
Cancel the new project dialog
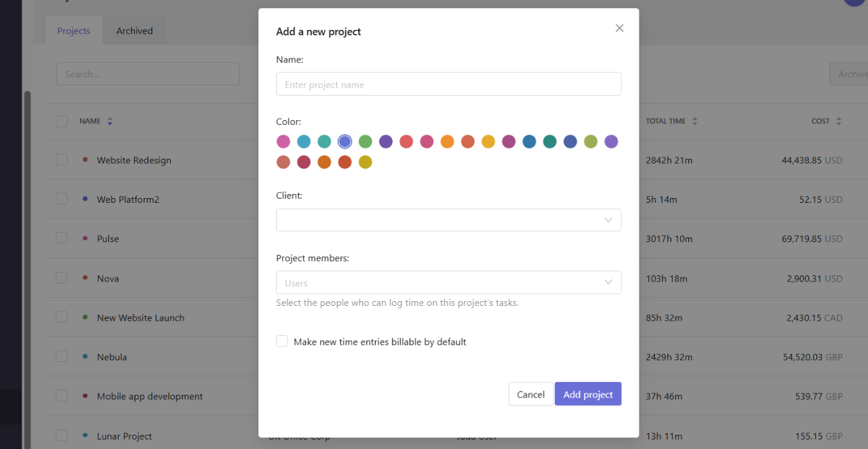click(531, 394)
